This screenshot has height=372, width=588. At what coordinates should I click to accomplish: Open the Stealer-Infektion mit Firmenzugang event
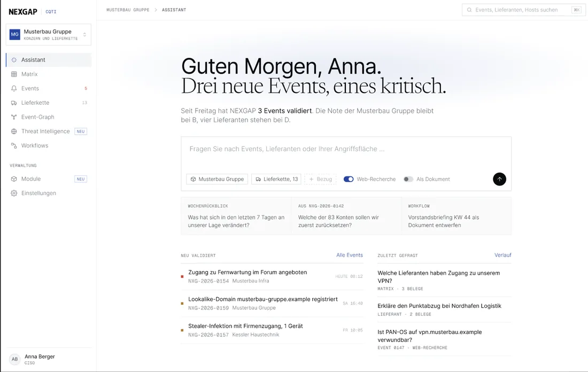(x=272, y=330)
